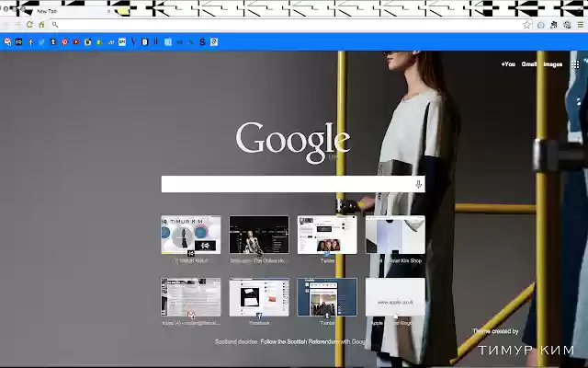Click the voice search microphone icon
This screenshot has width=588, height=368.
[419, 184]
